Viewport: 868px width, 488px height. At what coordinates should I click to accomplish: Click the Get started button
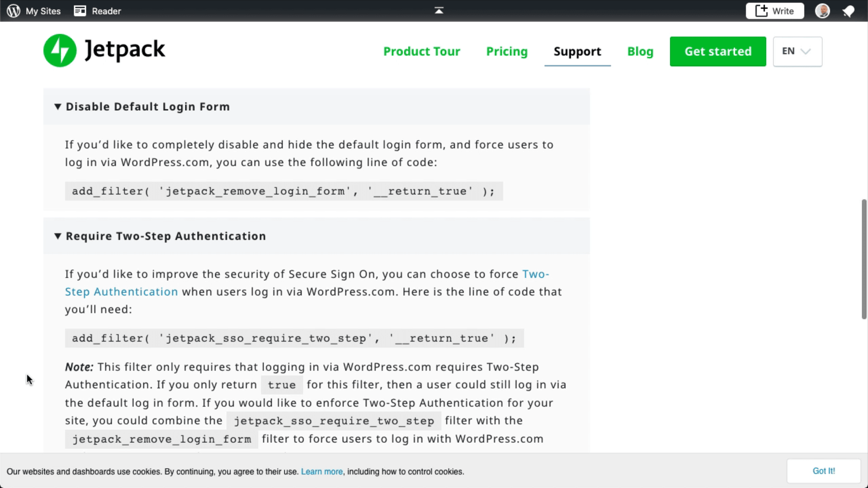click(x=718, y=52)
